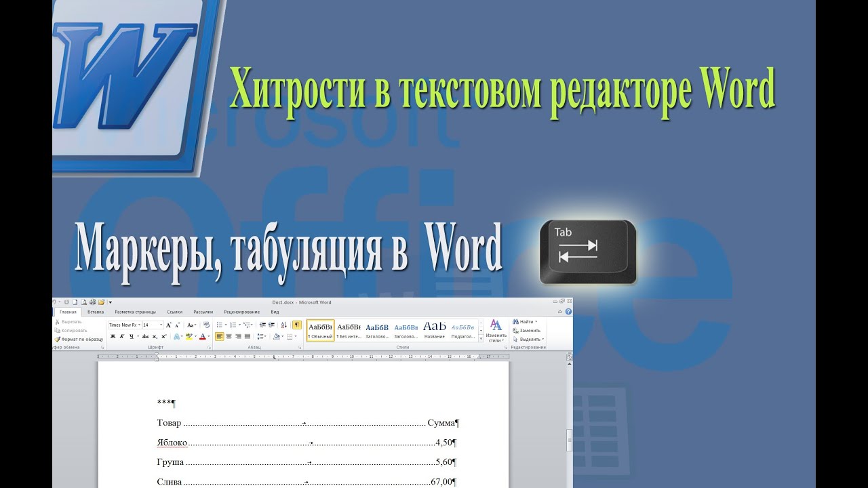Click the word Яблоко in the document
The image size is (868, 488).
click(x=172, y=443)
